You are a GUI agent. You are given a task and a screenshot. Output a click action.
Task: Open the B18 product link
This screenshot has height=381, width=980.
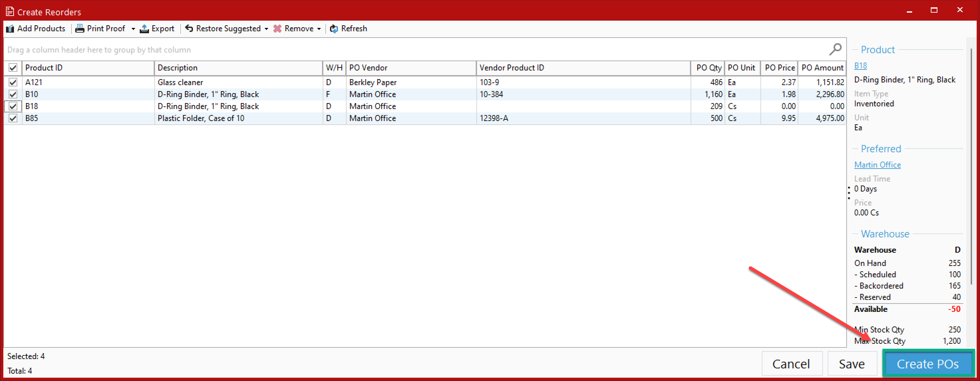tap(861, 66)
